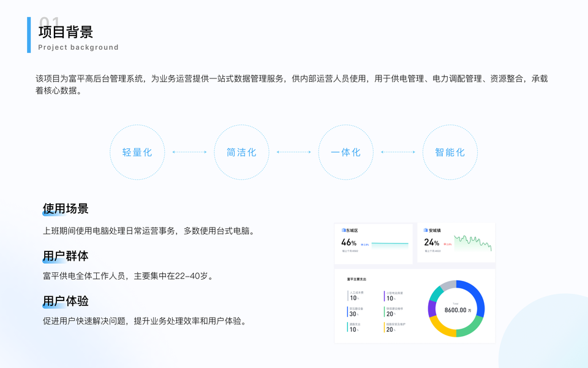Click the gray segment of the donut chart
588x368 pixels.
[449, 285]
